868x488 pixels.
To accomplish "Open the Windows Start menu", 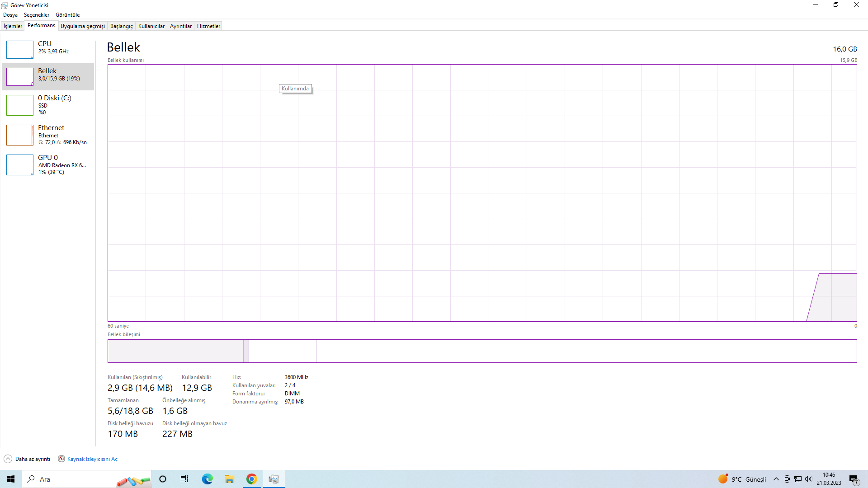I will 11,479.
